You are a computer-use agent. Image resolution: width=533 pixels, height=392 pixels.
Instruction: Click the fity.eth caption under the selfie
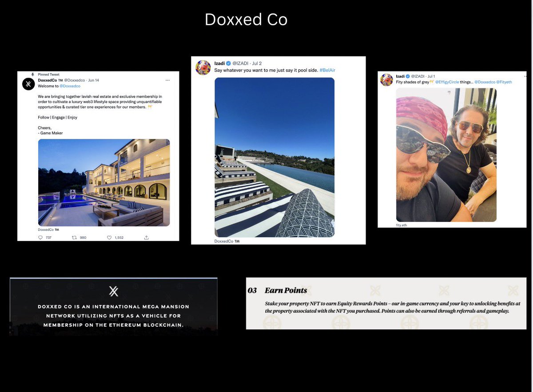(x=402, y=225)
